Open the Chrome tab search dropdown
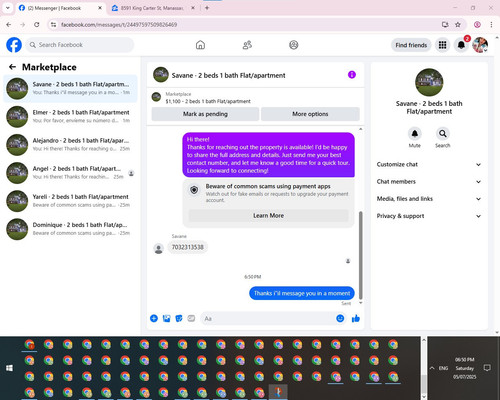The image size is (500, 400). (x=7, y=8)
